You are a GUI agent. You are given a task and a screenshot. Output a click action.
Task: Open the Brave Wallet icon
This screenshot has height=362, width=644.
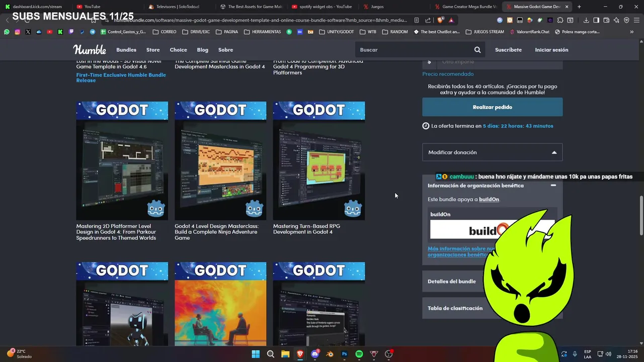click(x=606, y=20)
